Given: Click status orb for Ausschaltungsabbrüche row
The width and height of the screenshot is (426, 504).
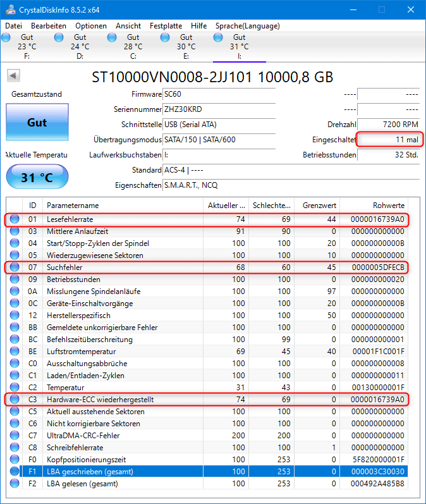Looking at the screenshot, I should 15,363.
